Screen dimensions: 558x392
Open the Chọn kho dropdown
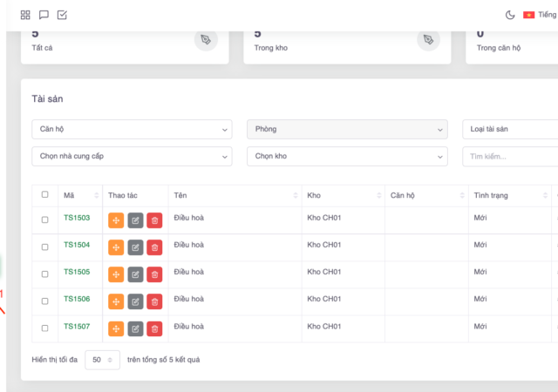tap(347, 156)
